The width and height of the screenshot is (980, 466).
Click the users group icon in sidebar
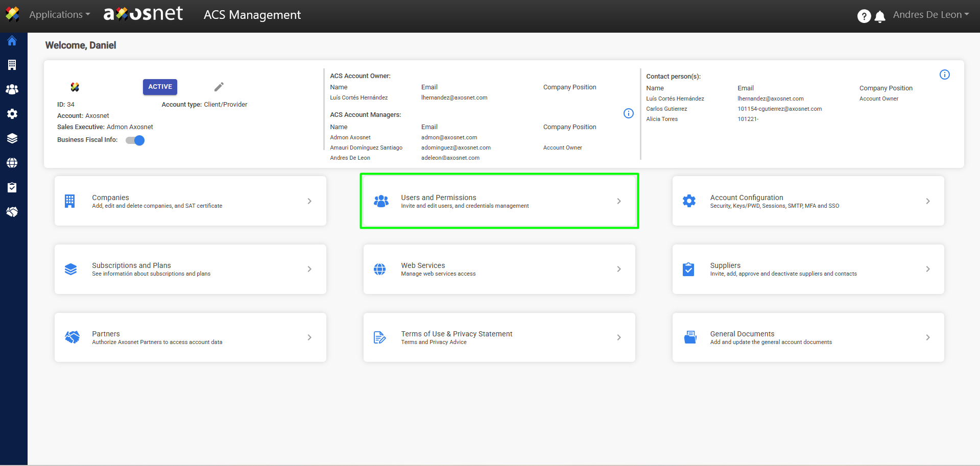click(12, 89)
